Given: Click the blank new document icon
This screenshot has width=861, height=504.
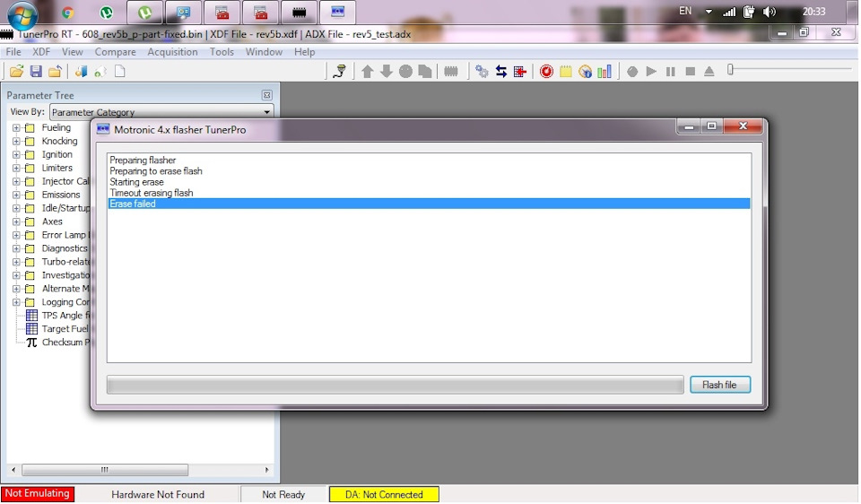Looking at the screenshot, I should pyautogui.click(x=119, y=72).
